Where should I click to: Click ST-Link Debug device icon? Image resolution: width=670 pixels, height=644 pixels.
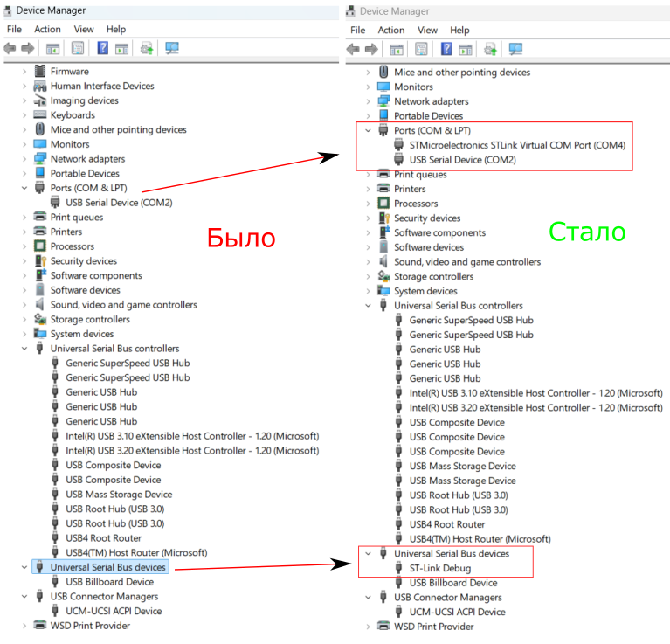tap(398, 568)
